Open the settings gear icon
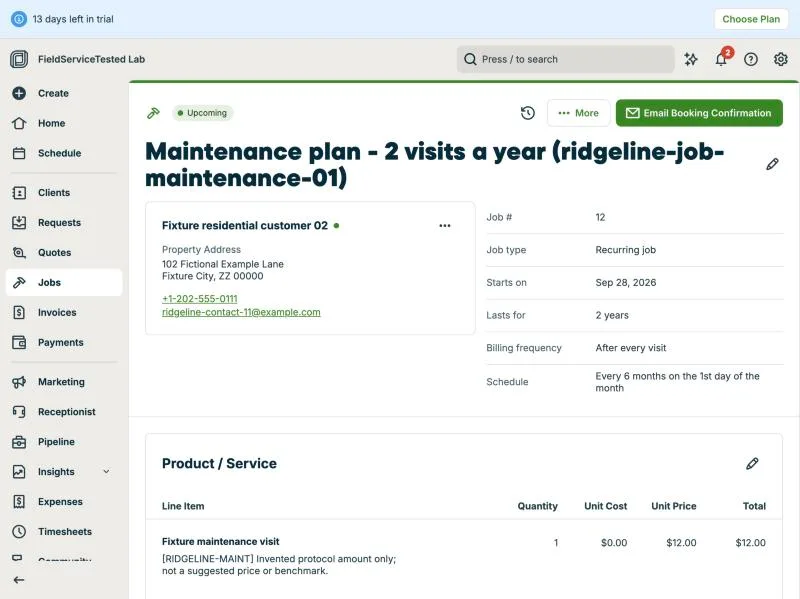 (x=781, y=59)
